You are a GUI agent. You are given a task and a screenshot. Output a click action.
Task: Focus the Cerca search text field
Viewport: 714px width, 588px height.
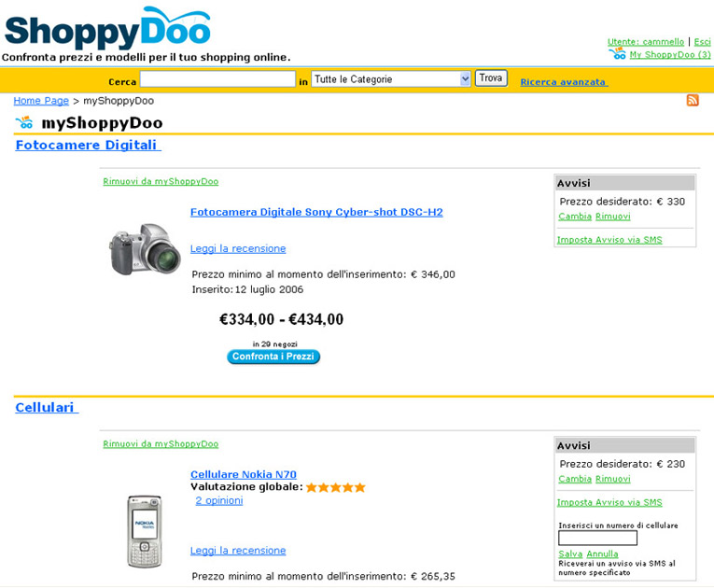[217, 79]
